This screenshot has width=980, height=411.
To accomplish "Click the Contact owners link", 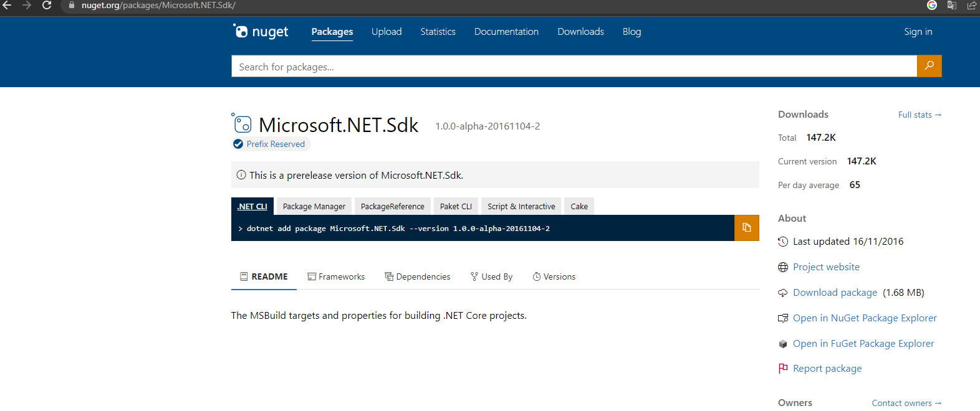I will 906,403.
